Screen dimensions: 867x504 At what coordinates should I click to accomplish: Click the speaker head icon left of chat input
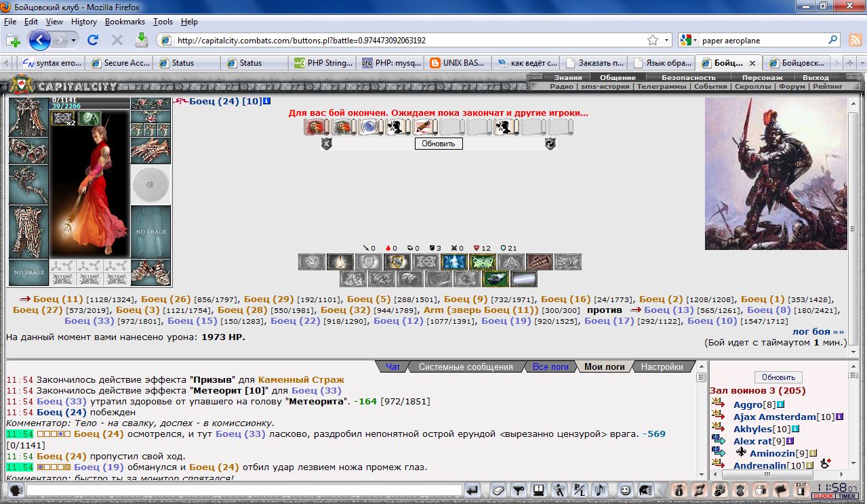coord(15,490)
